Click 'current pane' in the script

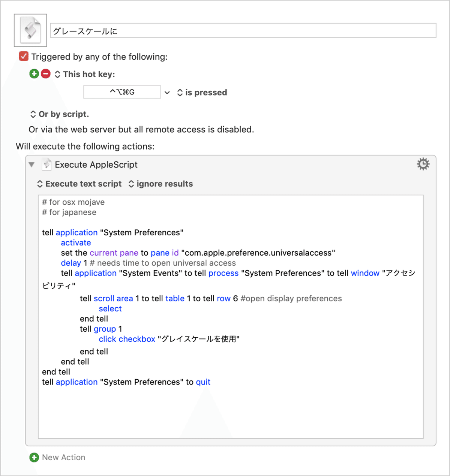coord(114,253)
